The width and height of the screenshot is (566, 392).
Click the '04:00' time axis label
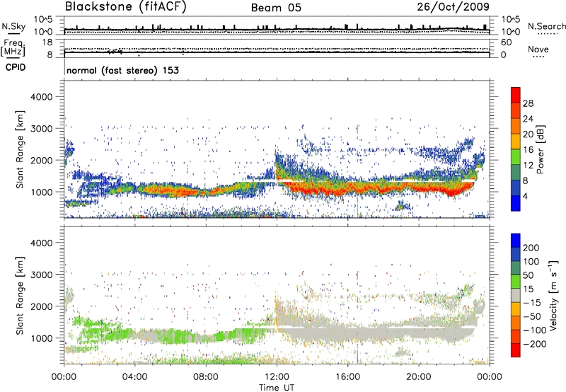click(134, 377)
